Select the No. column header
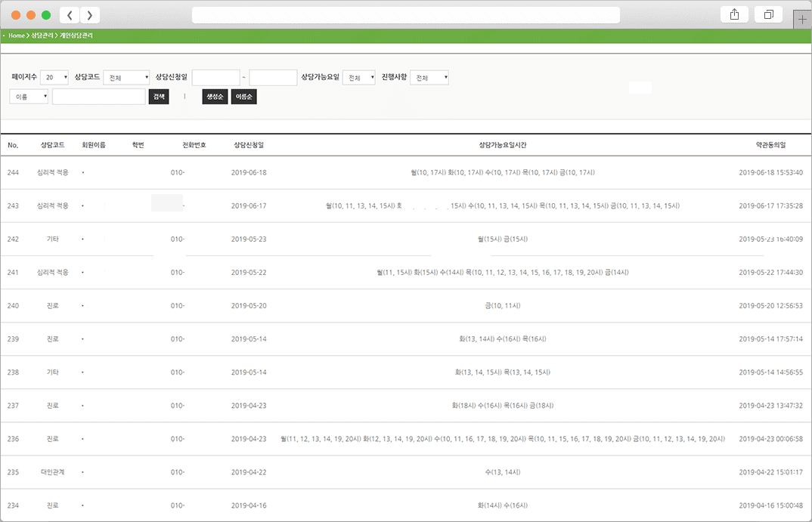The width and height of the screenshot is (812, 522). pos(13,145)
